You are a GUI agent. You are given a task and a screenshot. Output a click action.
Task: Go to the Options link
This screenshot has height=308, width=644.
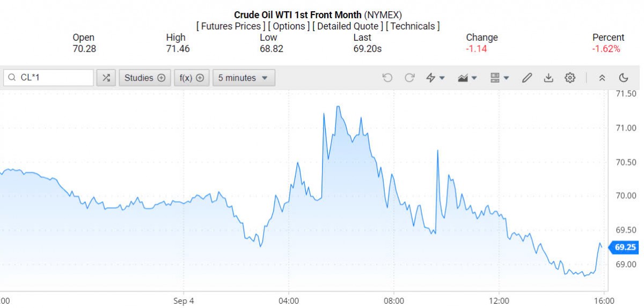point(289,26)
